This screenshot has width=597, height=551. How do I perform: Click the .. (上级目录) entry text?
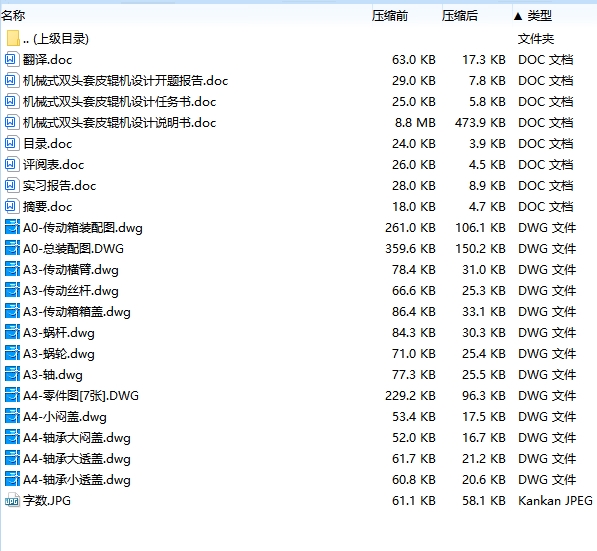[x=56, y=39]
